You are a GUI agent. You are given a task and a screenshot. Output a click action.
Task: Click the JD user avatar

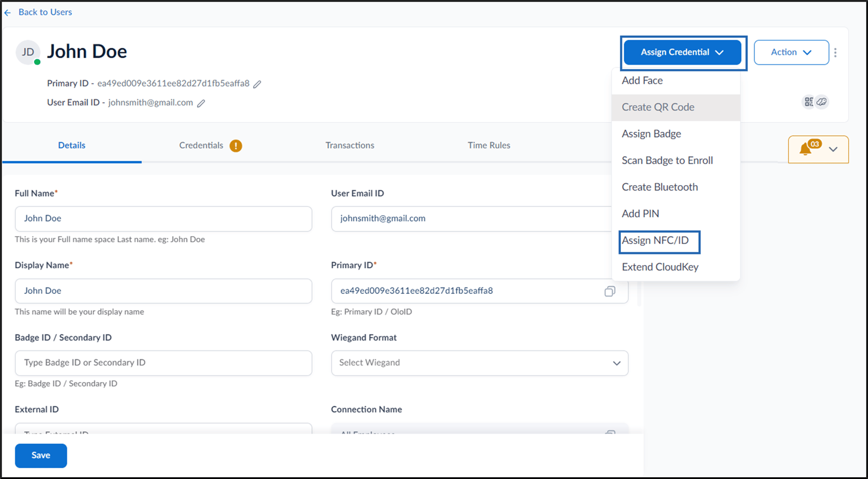tap(28, 52)
